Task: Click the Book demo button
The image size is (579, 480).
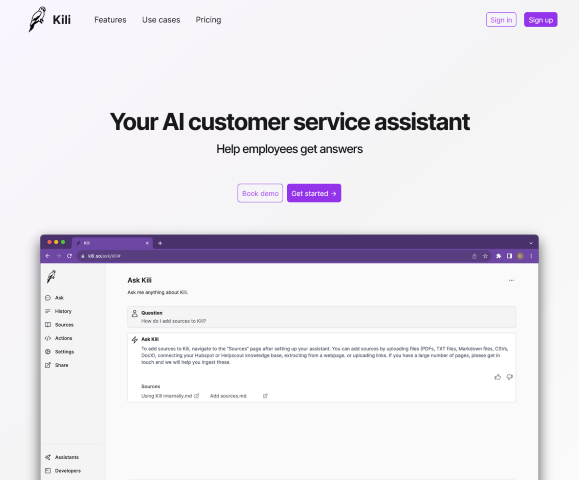Action: [x=260, y=193]
